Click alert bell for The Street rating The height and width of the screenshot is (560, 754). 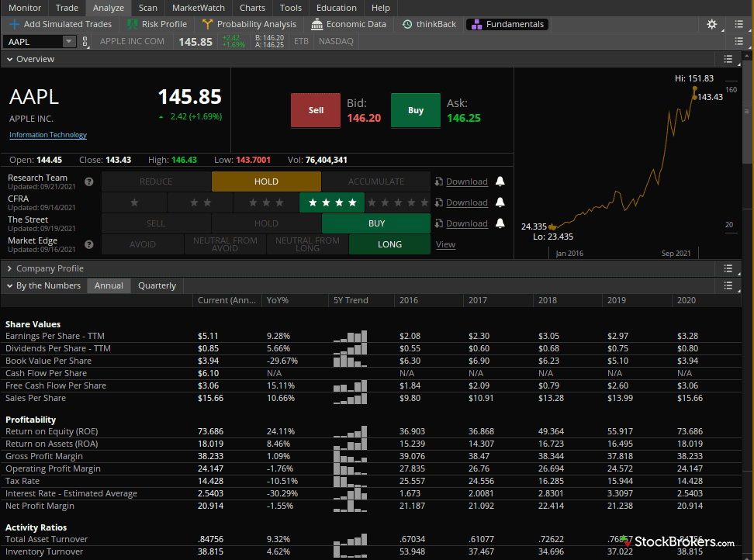tap(500, 223)
